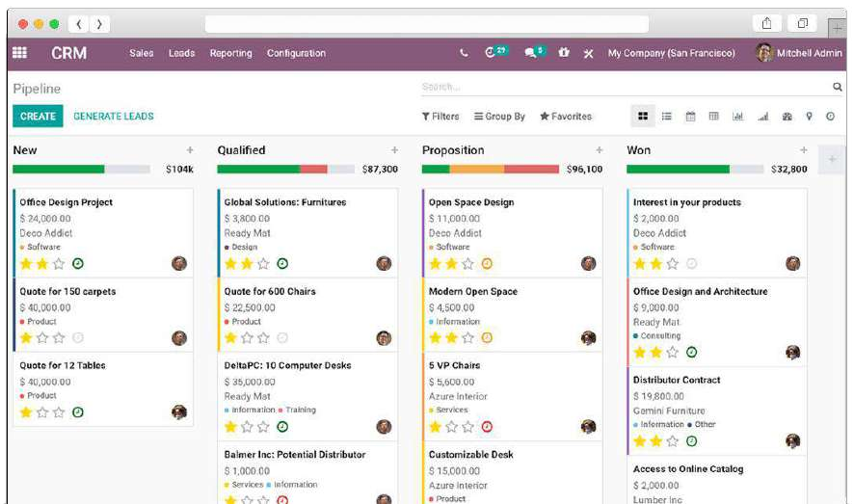
Task: Open Balmer Inc: Potential Distributor card
Action: [307, 473]
